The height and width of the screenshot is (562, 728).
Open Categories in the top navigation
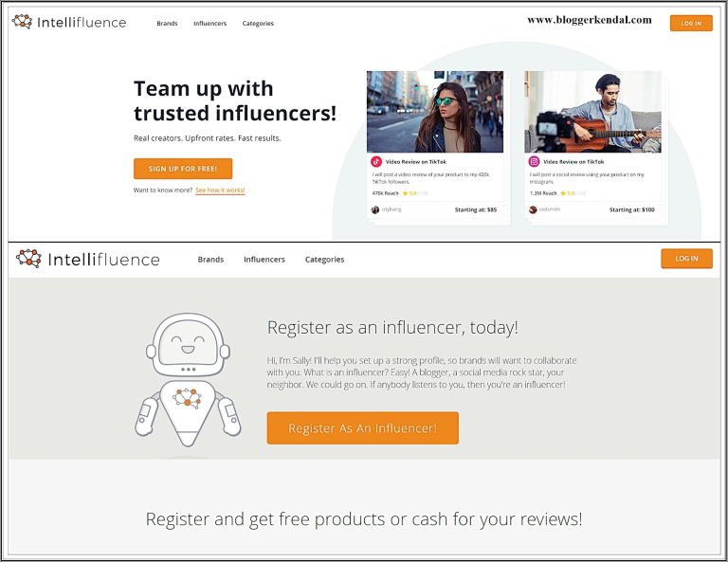pyautogui.click(x=258, y=23)
